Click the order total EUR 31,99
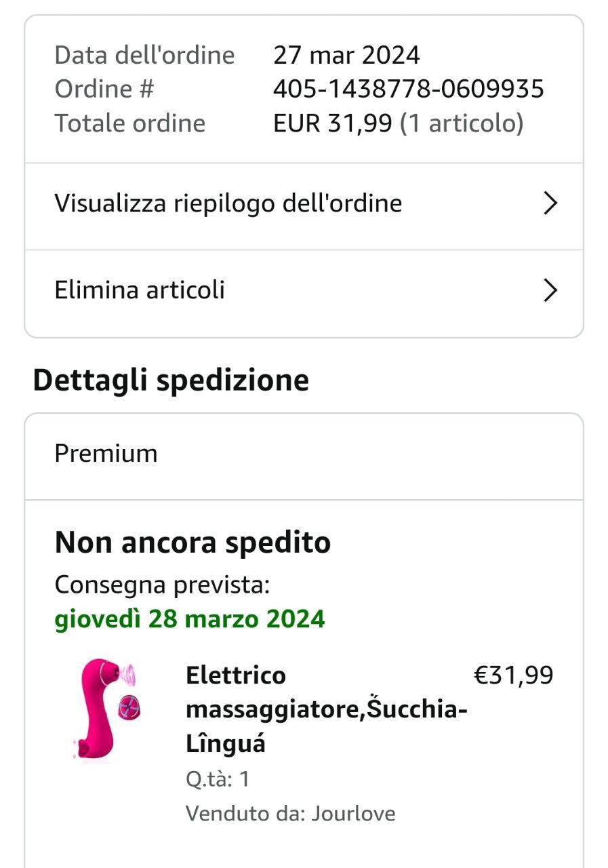 [x=332, y=123]
